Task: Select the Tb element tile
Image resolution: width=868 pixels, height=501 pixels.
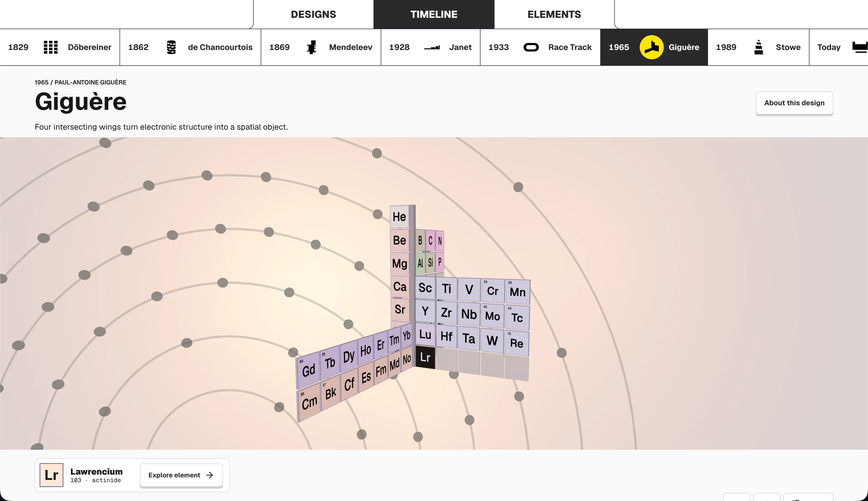Action: pos(330,362)
